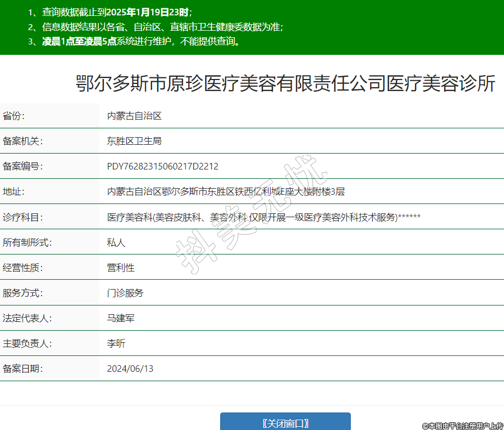Click the 备案机关 row label
Viewport: 504px width, 430px height.
click(x=23, y=141)
